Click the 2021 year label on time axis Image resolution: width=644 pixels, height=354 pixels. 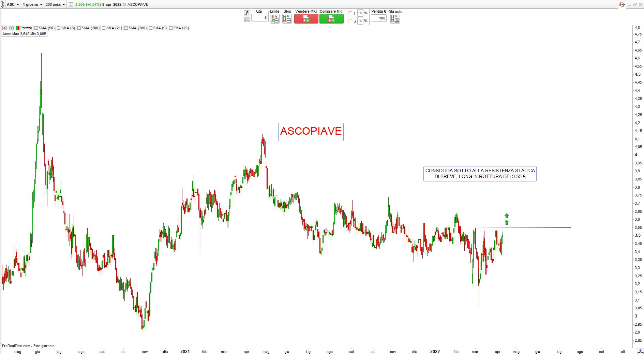tap(185, 352)
